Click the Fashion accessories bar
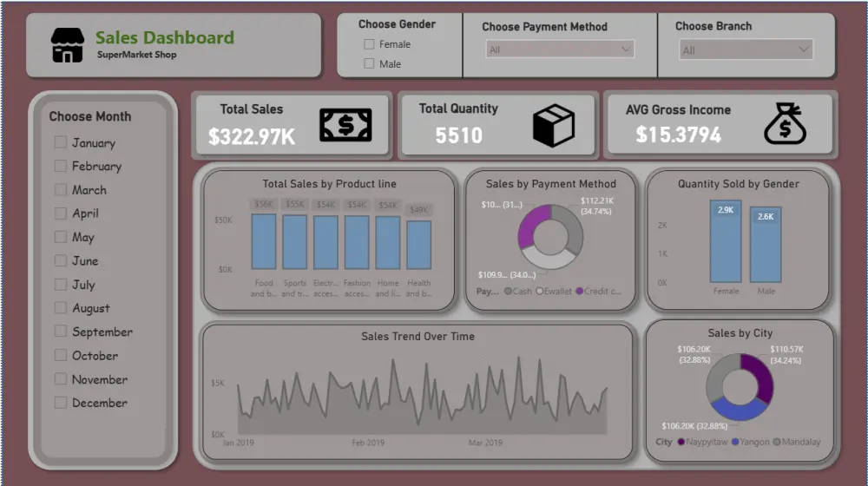868x486 pixels. click(x=357, y=243)
